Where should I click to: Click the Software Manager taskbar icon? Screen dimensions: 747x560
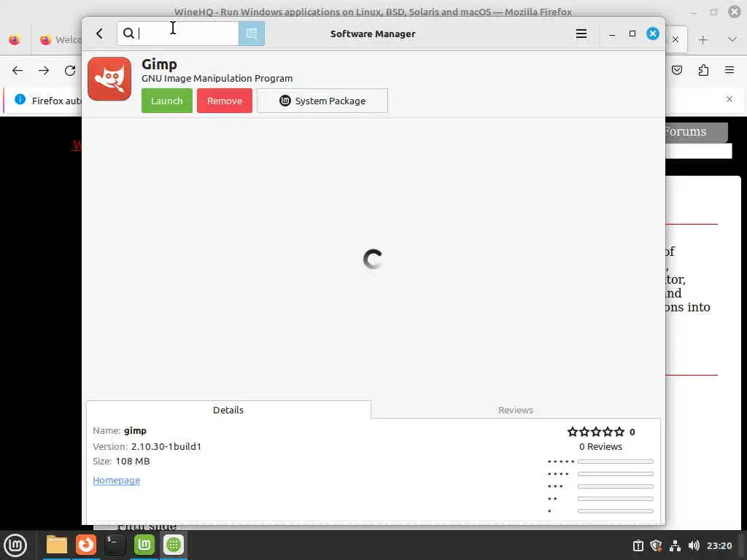(x=174, y=545)
